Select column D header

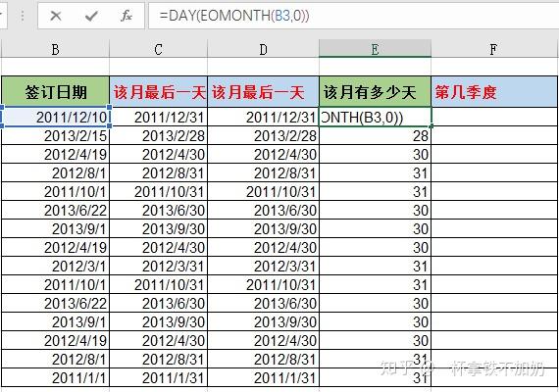coord(263,49)
